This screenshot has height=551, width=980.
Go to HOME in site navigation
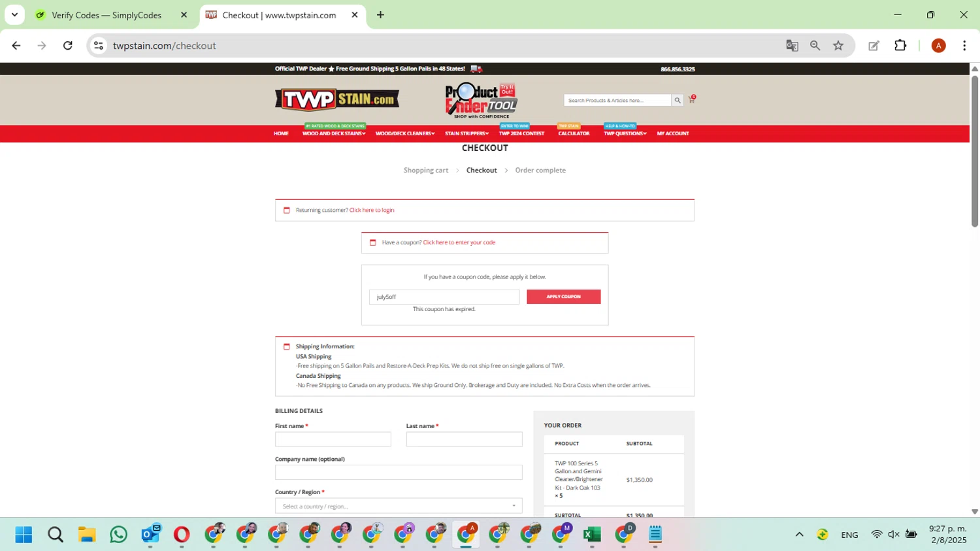coord(281,133)
